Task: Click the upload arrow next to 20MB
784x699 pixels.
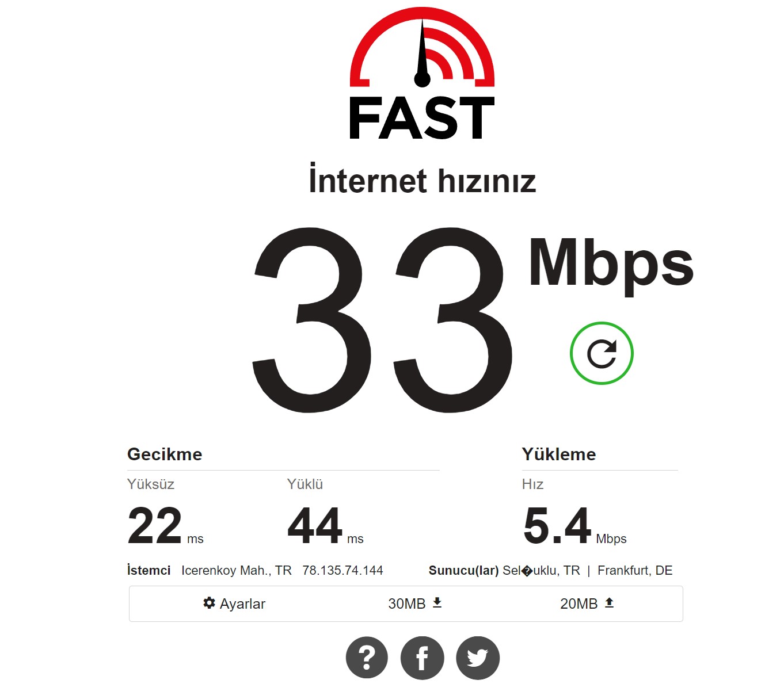Action: pyautogui.click(x=609, y=602)
